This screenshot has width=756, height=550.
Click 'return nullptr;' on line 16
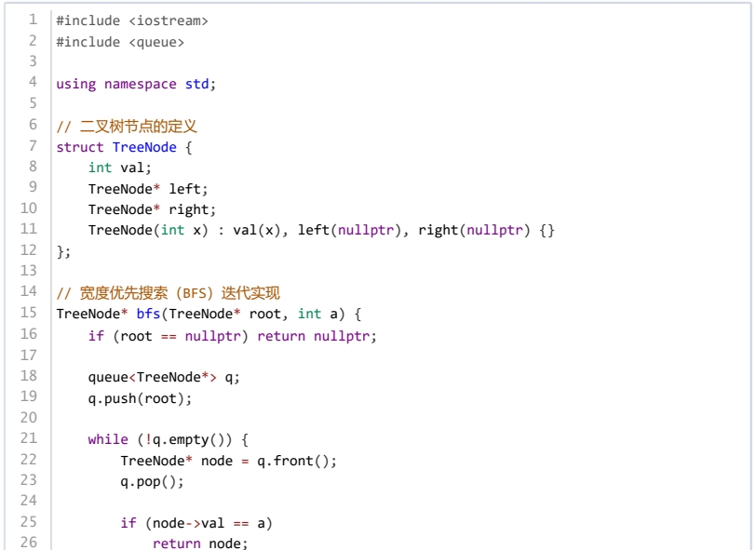317,336
